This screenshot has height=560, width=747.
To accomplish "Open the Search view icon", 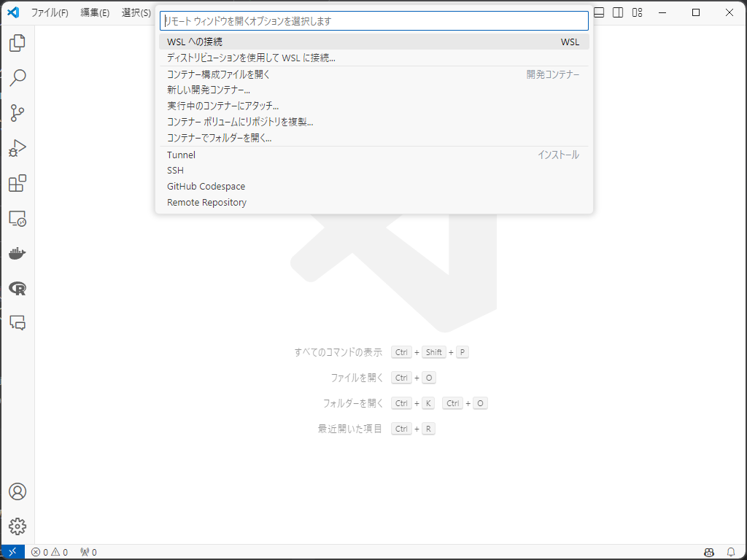I will [x=17, y=77].
